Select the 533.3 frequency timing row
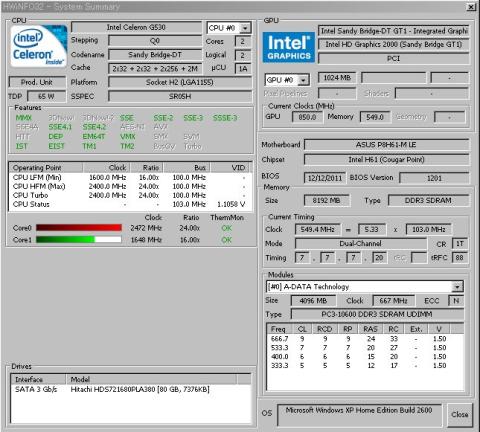 pyautogui.click(x=365, y=348)
